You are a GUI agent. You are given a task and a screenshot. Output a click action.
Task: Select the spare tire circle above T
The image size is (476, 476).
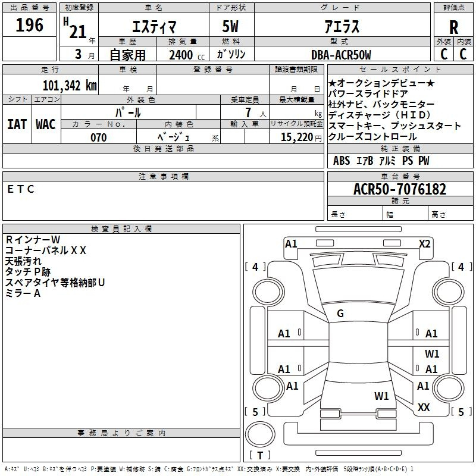click(260, 434)
